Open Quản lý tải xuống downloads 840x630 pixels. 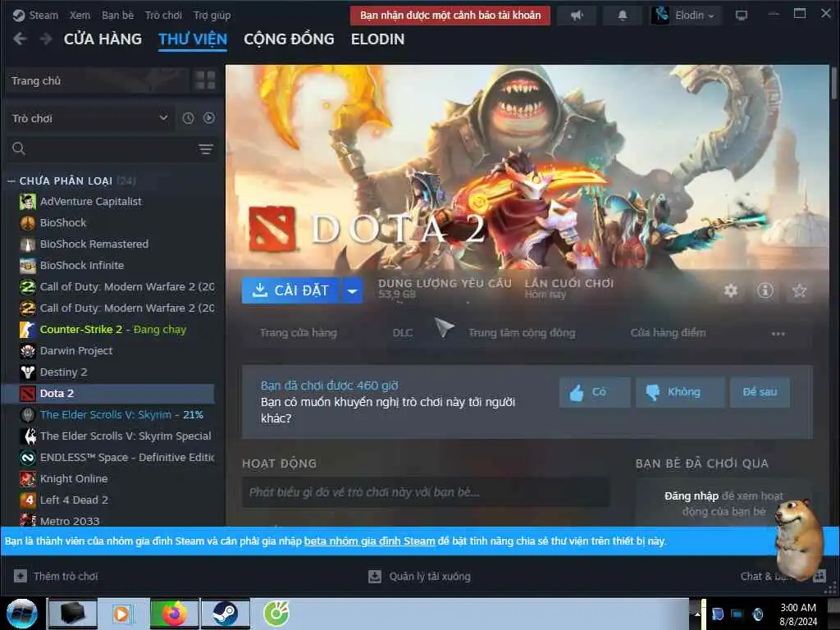pyautogui.click(x=419, y=577)
